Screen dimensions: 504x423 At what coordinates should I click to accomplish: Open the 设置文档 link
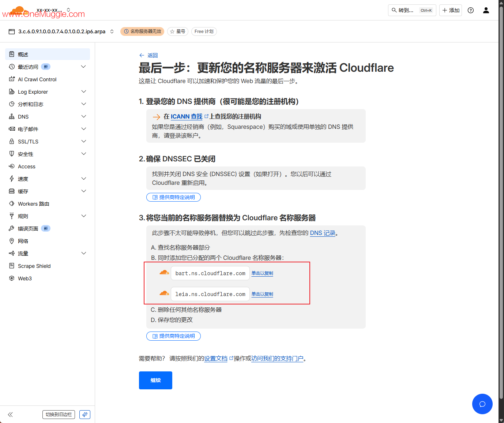(216, 358)
